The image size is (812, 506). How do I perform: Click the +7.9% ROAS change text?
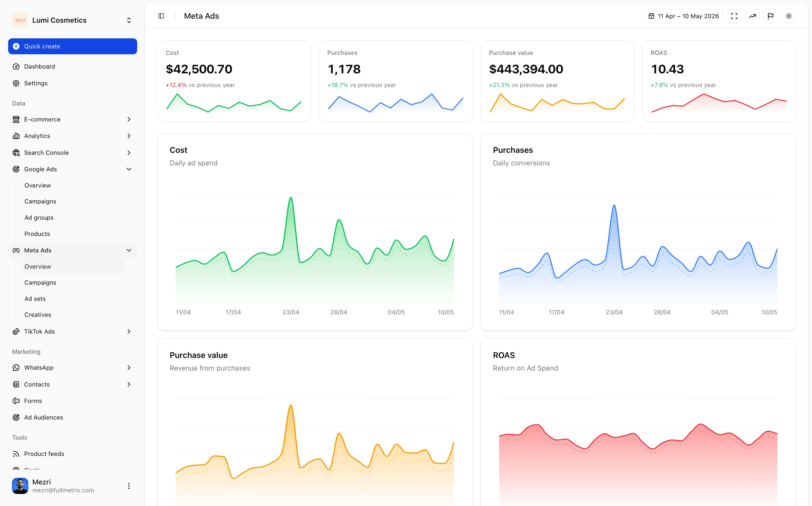(659, 85)
